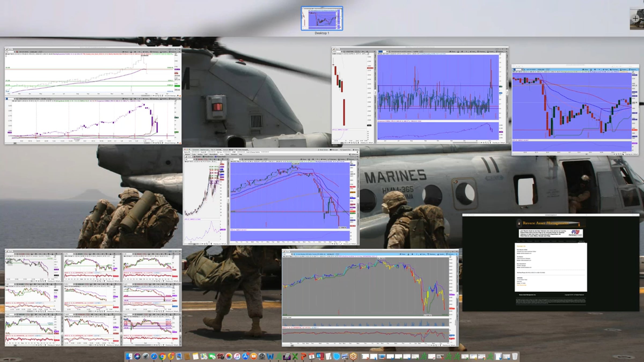Open the Tools tab in thinkorswim
Image resolution: width=644 pixels, height=362 pixels.
pyautogui.click(x=227, y=154)
